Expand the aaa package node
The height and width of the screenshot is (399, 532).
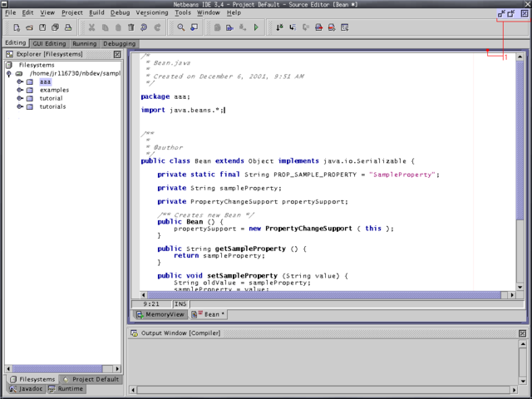pos(20,81)
